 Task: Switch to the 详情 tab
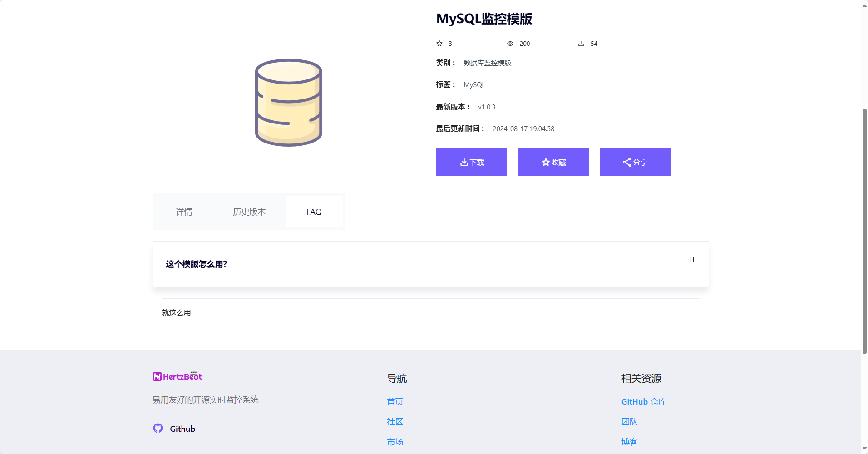184,212
